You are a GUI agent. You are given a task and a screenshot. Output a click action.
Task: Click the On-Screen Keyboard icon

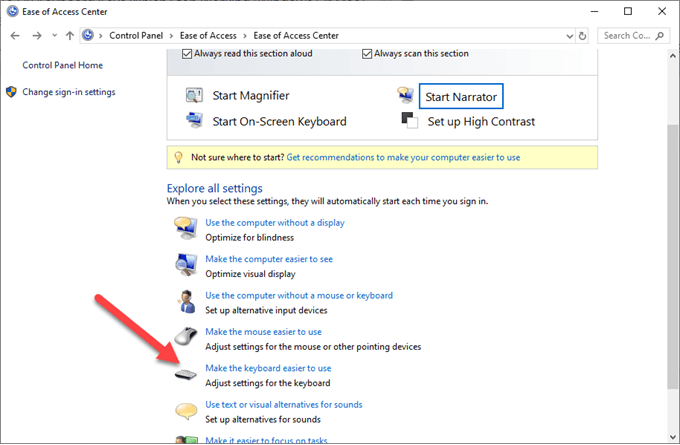[x=195, y=121]
